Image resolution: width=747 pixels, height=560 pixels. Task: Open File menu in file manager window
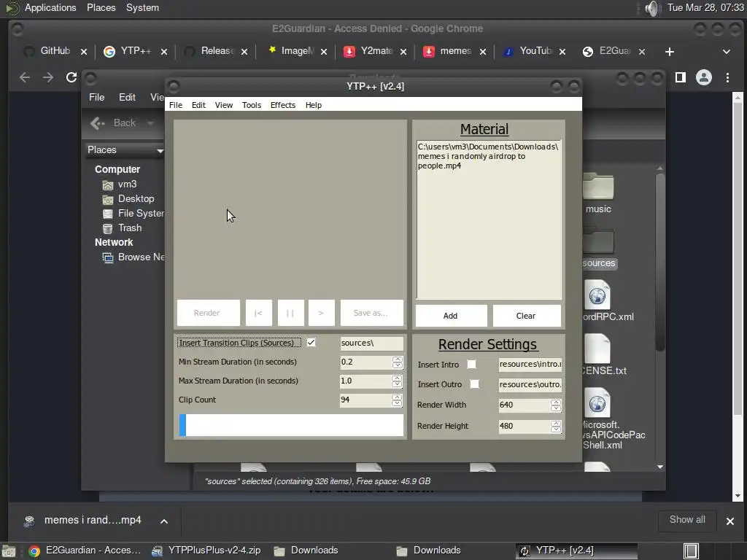(96, 97)
